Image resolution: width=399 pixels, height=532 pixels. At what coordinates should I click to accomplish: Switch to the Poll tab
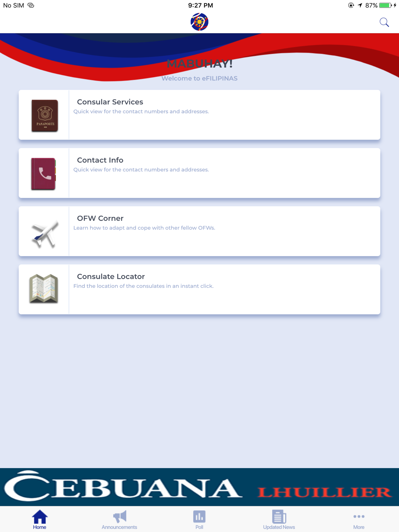[199, 520]
